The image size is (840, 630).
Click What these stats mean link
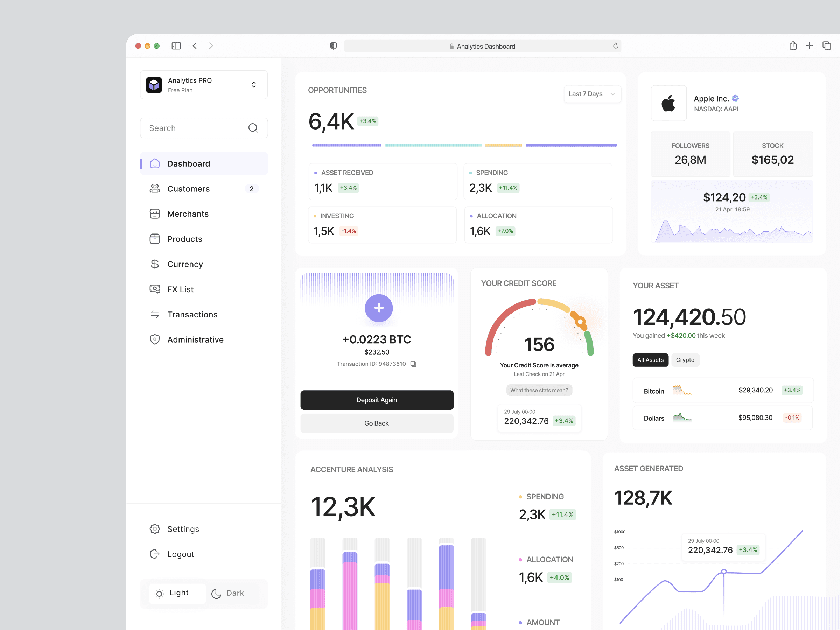click(539, 390)
